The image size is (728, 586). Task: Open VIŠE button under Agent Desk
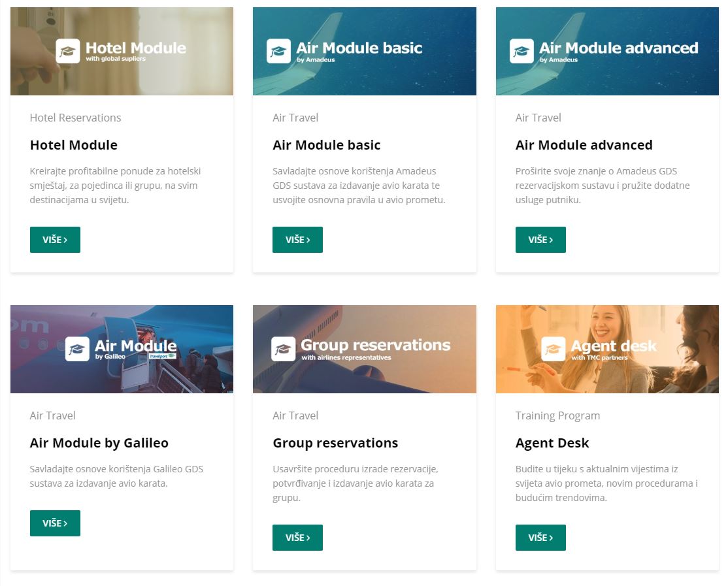[540, 538]
